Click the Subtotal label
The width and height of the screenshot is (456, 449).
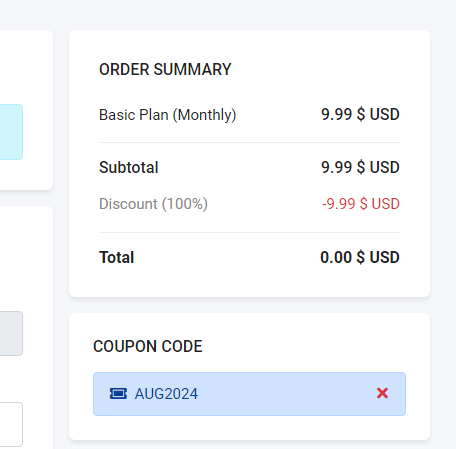(129, 167)
